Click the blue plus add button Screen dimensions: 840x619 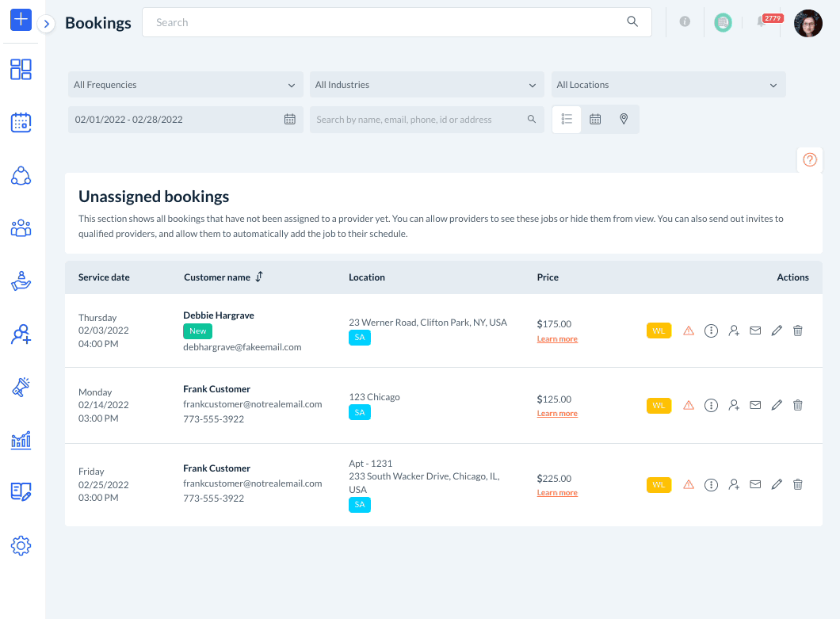click(x=21, y=20)
